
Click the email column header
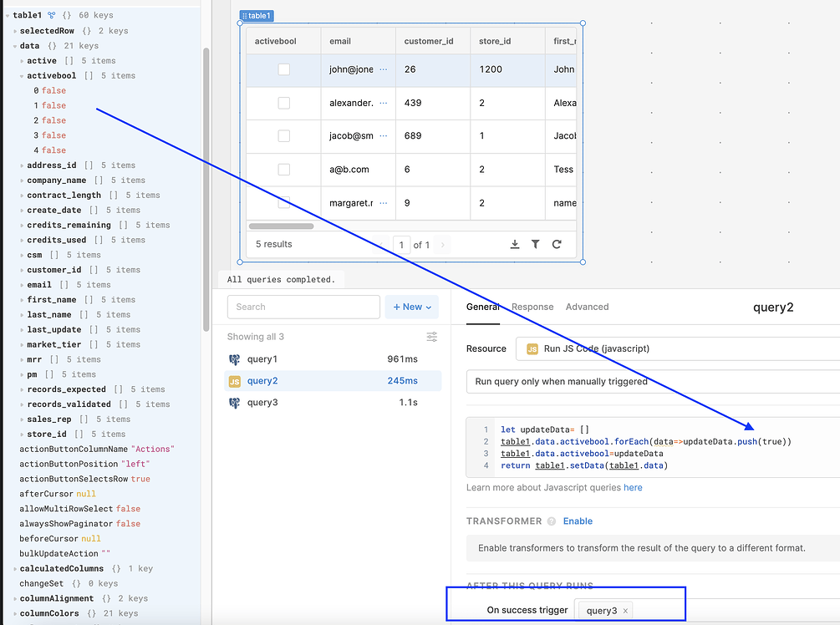coord(359,41)
